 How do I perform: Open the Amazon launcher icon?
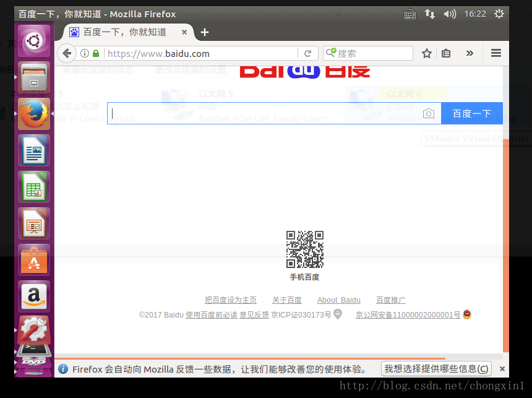34,297
